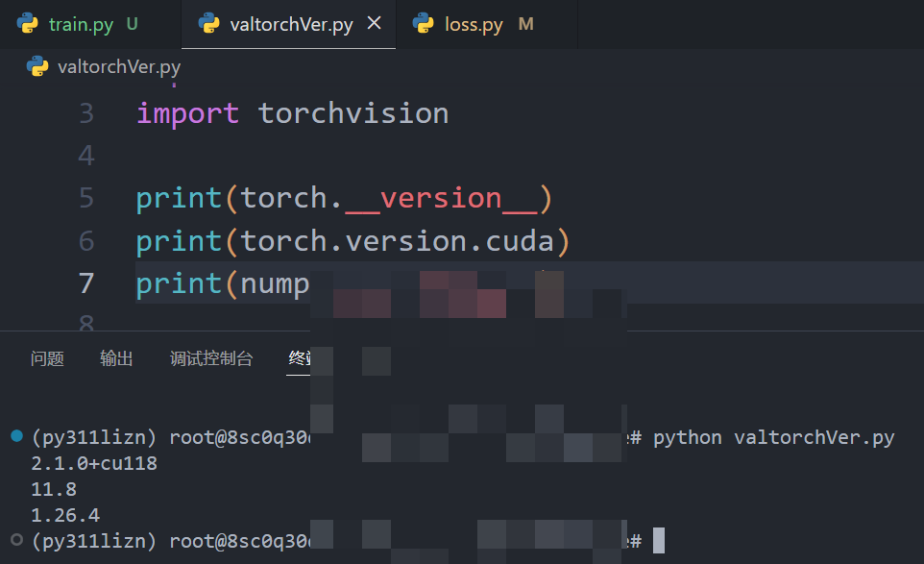Click the Python icon in the breadcrumb bar

(36, 66)
